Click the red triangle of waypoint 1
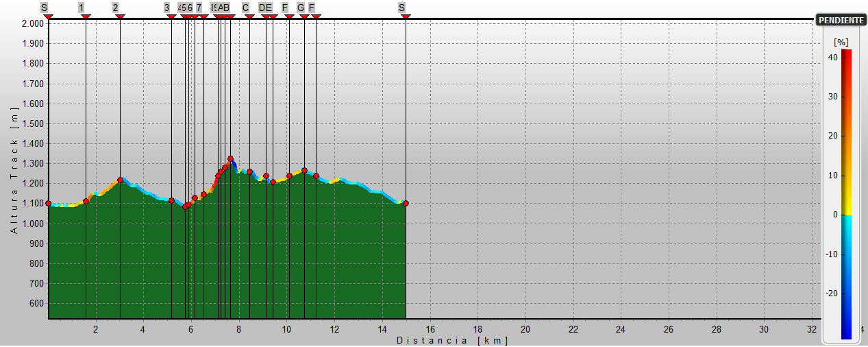This screenshot has height=347, width=868. tap(86, 17)
